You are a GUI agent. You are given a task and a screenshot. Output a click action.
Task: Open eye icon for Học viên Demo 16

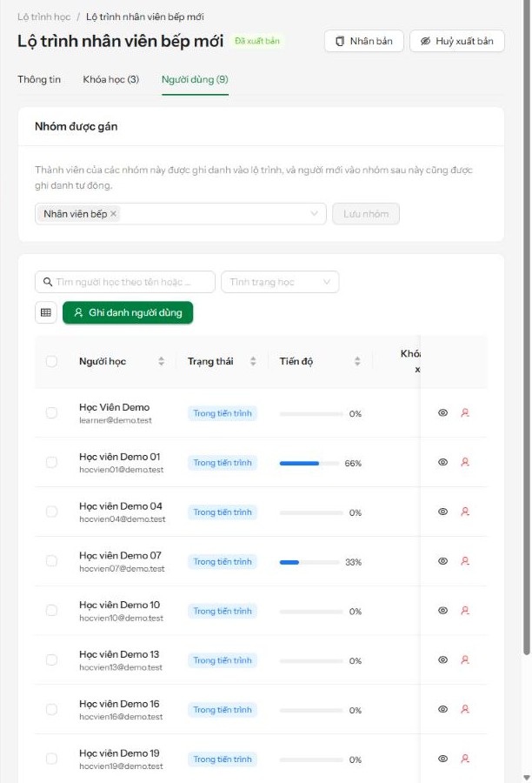tap(442, 709)
